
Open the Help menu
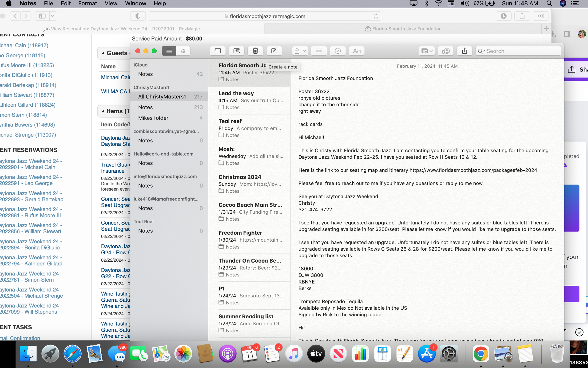160,3
